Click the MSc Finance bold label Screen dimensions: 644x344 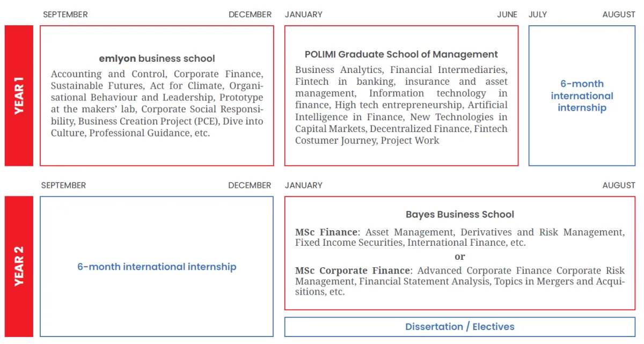coord(326,232)
